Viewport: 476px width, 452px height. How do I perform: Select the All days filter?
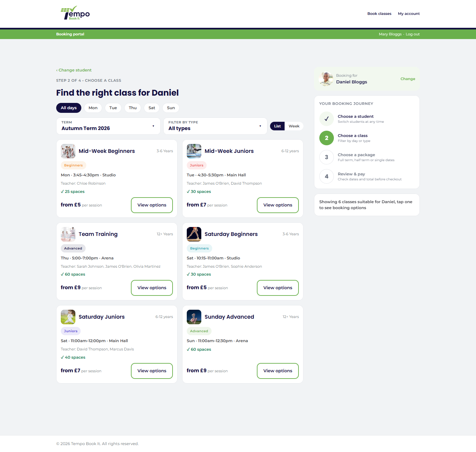click(69, 108)
